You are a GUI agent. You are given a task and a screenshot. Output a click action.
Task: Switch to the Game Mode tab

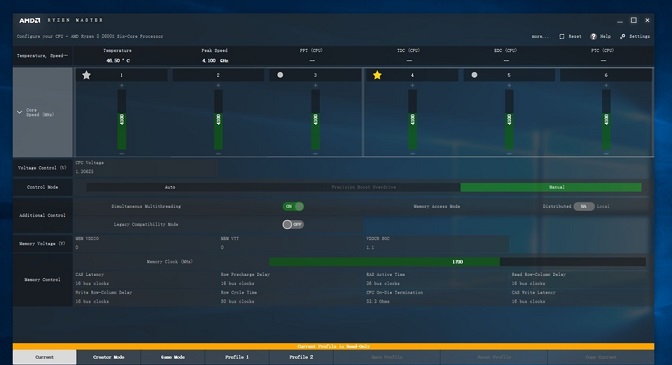(x=173, y=357)
